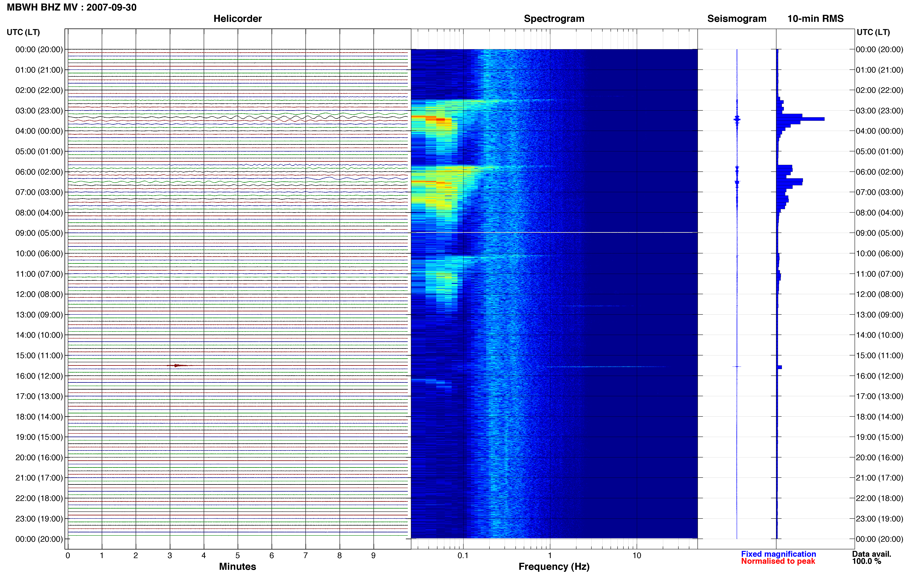Image resolution: width=924 pixels, height=578 pixels.
Task: Click the 'Frequency (Hz)' x-axis label
Action: [554, 566]
